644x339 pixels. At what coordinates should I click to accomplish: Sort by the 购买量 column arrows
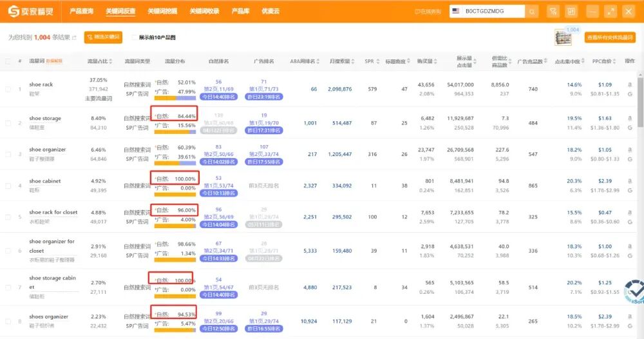coord(436,61)
